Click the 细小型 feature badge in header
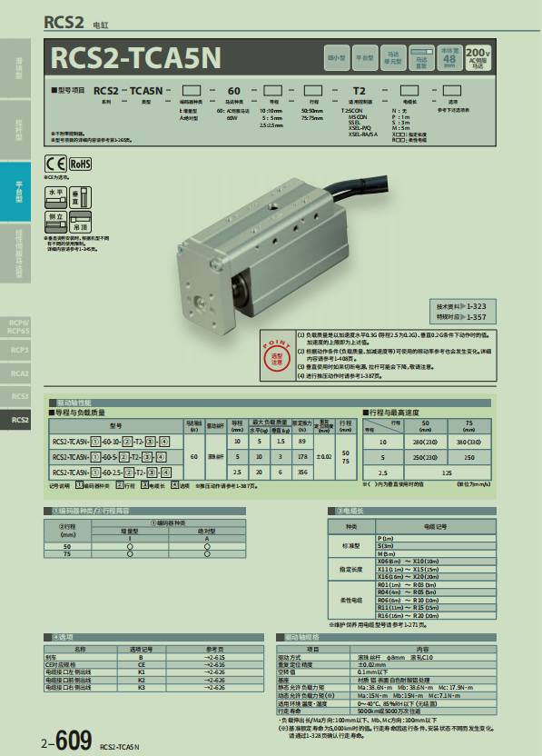Screen dimensions: 542x756 pyautogui.click(x=336, y=58)
